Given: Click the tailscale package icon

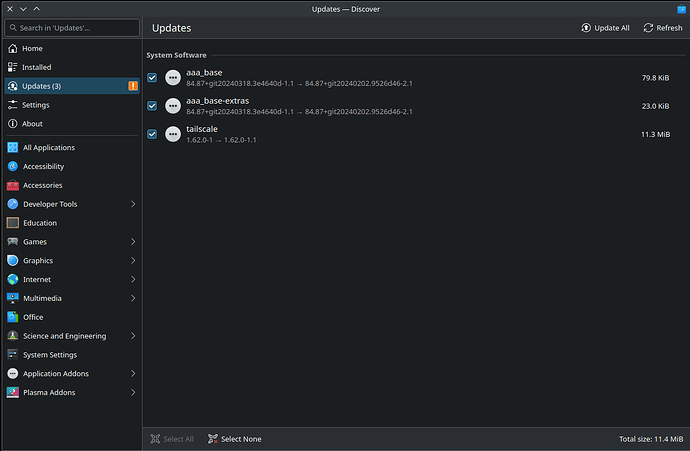Looking at the screenshot, I should pos(173,134).
